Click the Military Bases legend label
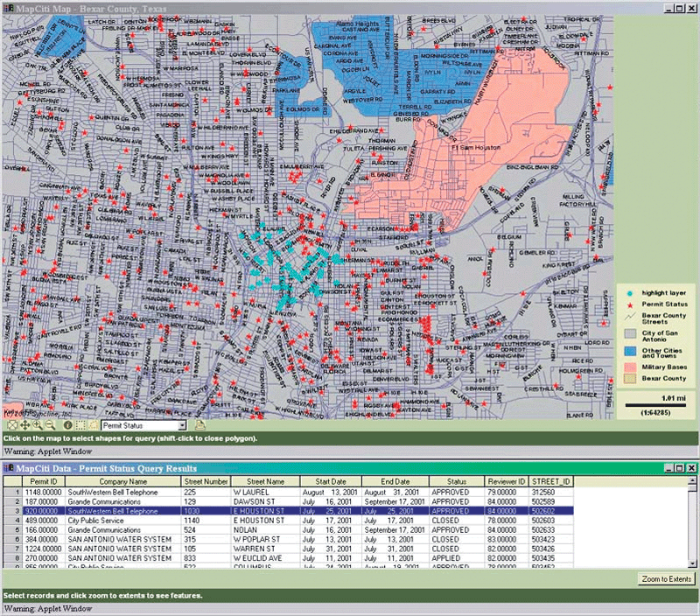Viewport: 700px width, 616px height. coord(664,367)
